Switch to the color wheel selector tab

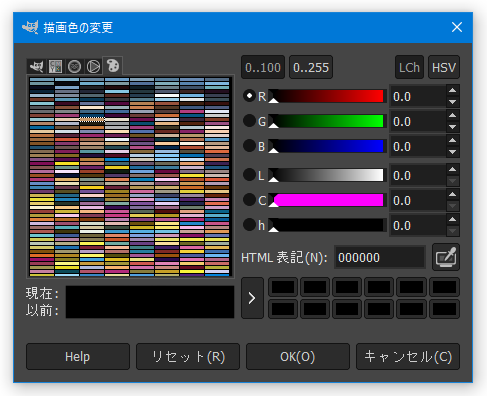(x=93, y=66)
